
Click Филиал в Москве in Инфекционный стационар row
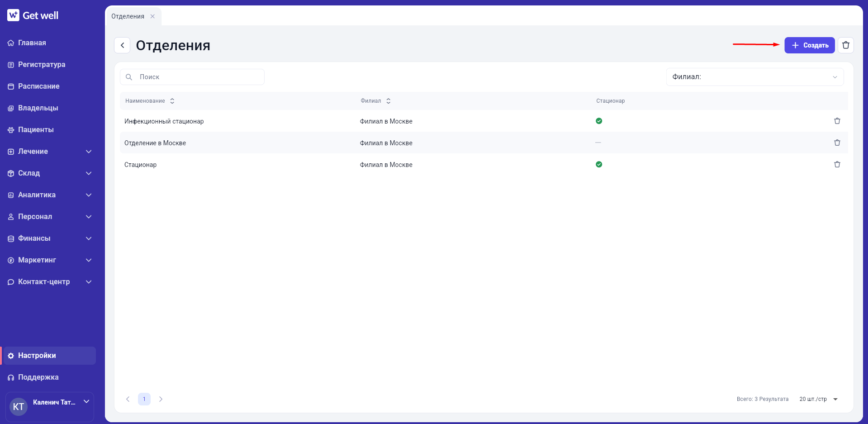click(x=386, y=121)
